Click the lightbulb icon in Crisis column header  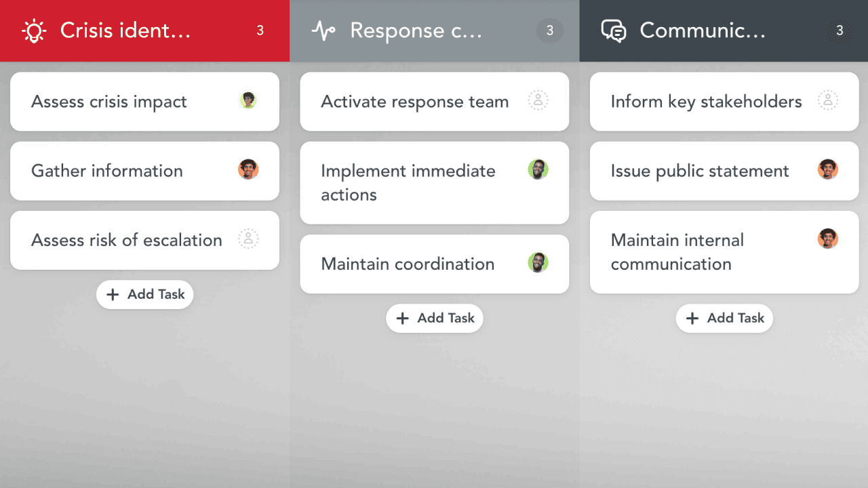click(x=33, y=30)
